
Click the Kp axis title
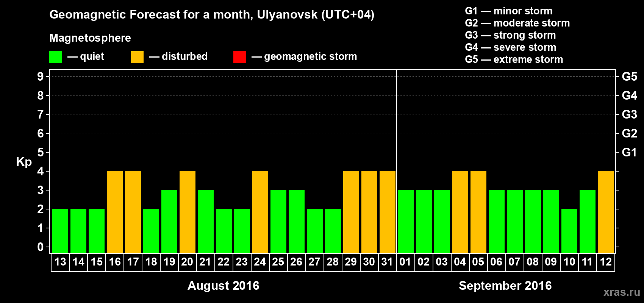(24, 162)
